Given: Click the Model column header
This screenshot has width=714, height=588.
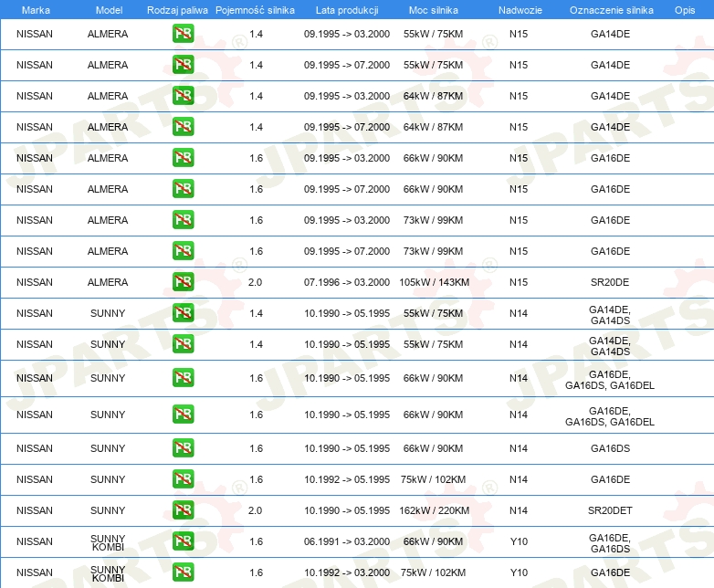Looking at the screenshot, I should click(x=109, y=10).
